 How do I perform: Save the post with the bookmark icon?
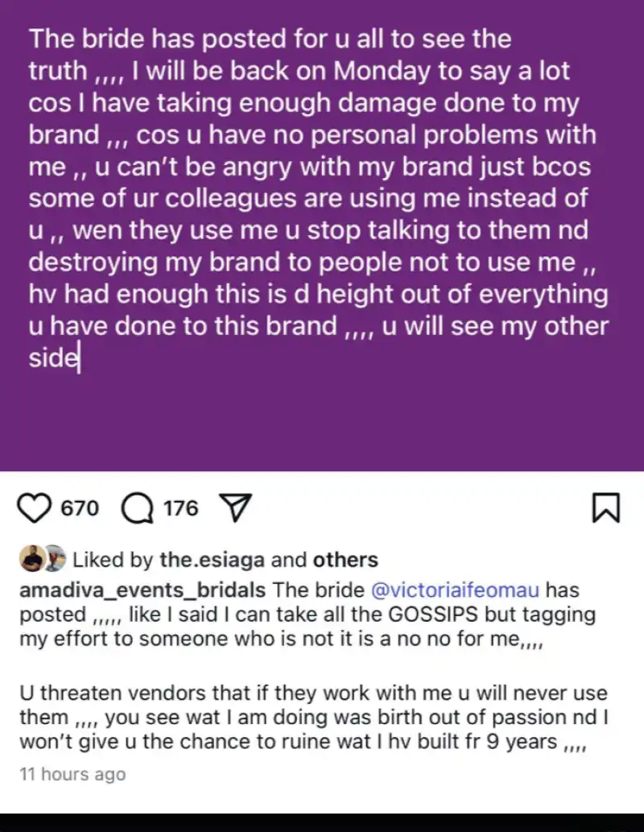[605, 507]
